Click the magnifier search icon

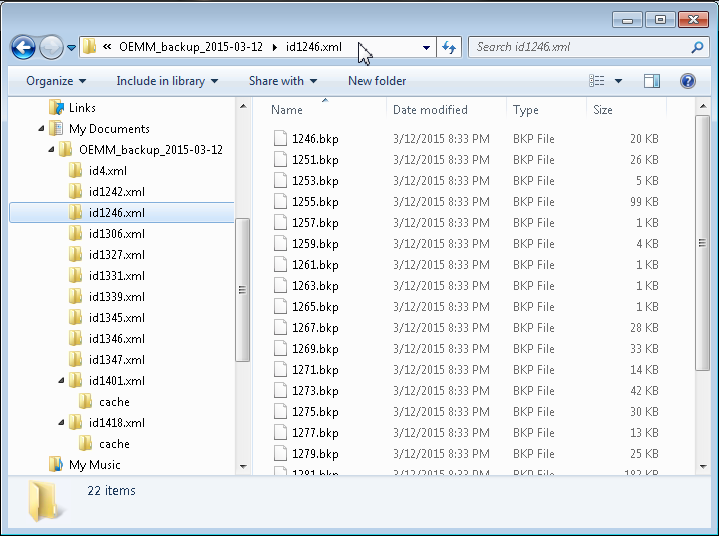(x=697, y=47)
